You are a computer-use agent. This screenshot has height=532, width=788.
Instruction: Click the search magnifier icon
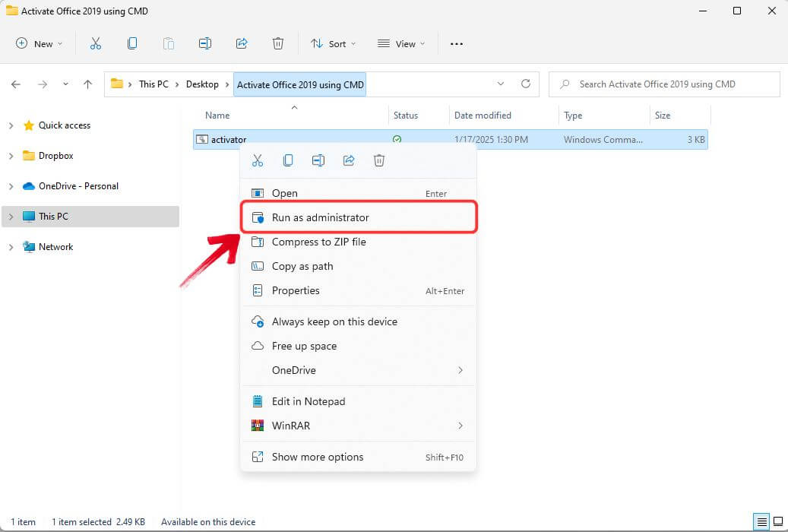click(565, 84)
